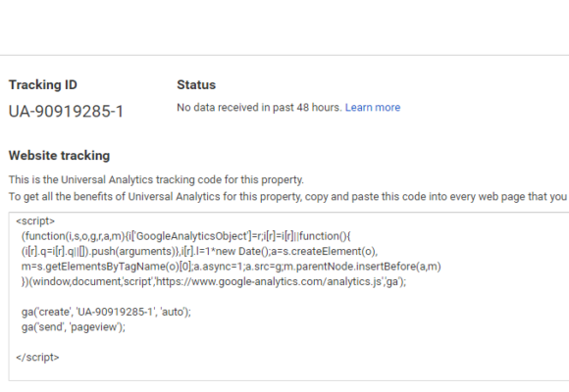Open the Learn more link
The image size is (569, 392).
point(373,108)
